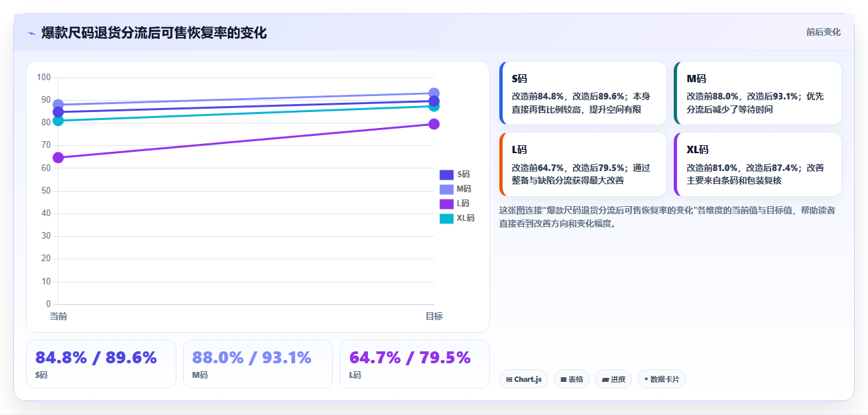
Task: Click the lightning icon beside the dashboard title
Action: (31, 33)
